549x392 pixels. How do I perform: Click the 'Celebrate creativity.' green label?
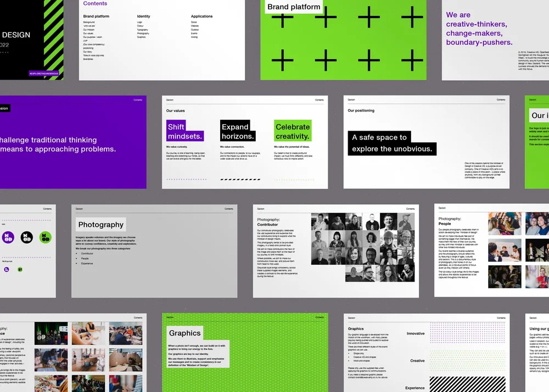[293, 131]
